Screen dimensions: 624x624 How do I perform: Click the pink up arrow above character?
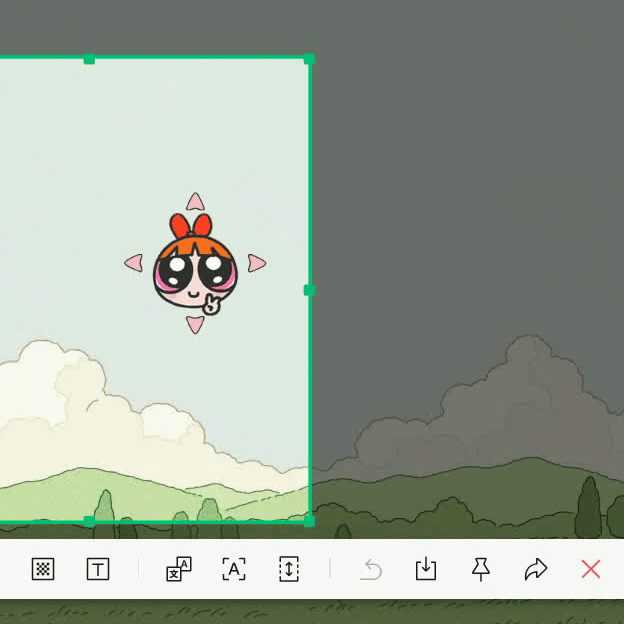click(x=195, y=202)
